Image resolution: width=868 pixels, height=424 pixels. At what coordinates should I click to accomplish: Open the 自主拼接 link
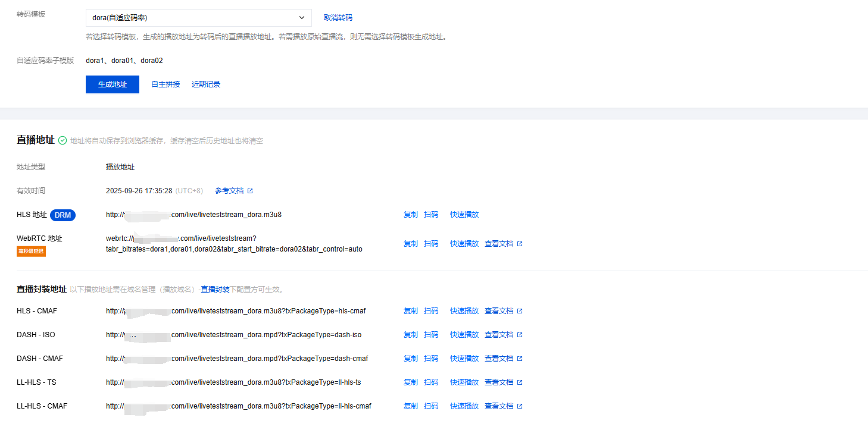(166, 84)
